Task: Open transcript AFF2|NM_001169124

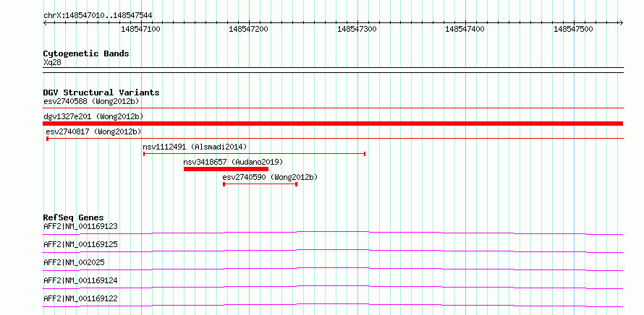Action: (x=80, y=280)
